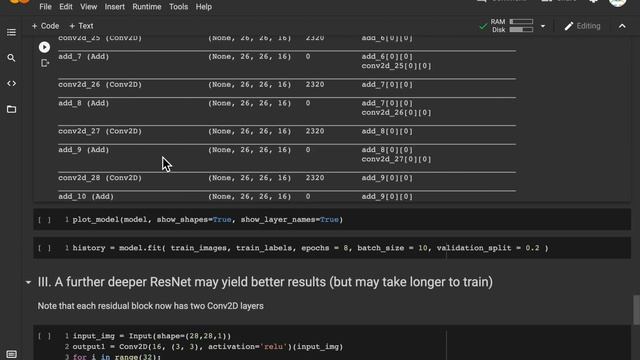Viewport: 640px width, 360px height.
Task: Open the Tools menu
Action: click(x=178, y=7)
